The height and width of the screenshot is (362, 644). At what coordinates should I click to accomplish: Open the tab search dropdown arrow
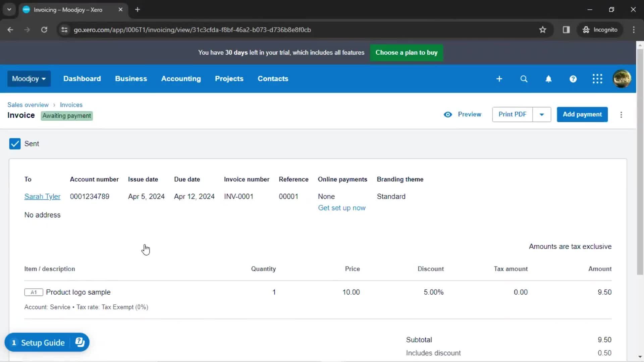(9, 10)
